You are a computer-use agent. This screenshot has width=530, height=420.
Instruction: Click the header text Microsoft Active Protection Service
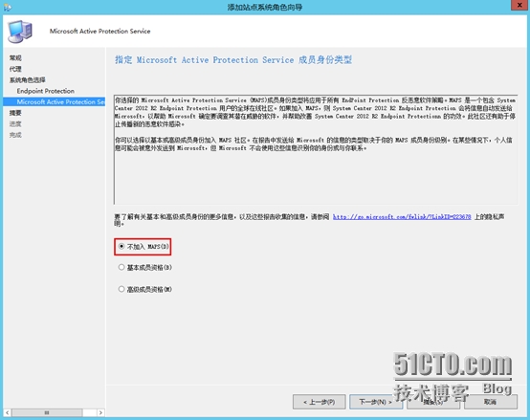pyautogui.click(x=100, y=31)
